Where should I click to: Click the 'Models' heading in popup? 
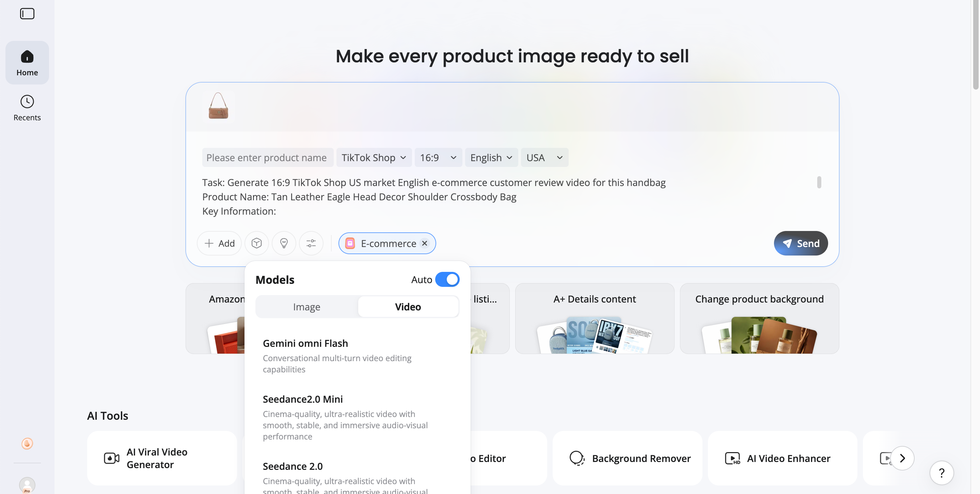coord(275,280)
